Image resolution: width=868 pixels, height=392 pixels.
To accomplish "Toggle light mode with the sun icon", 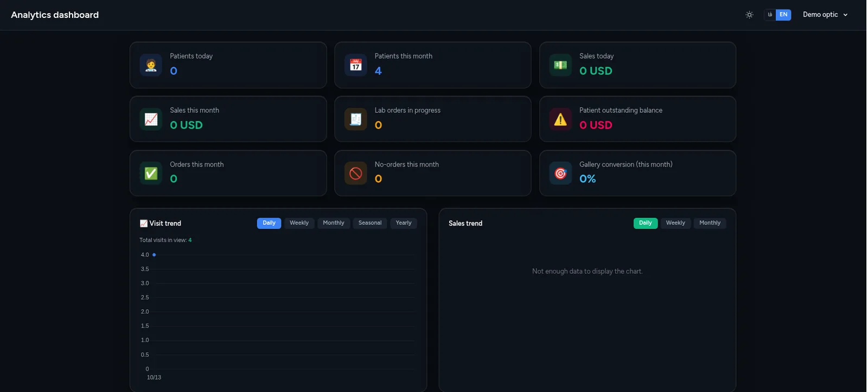I will pyautogui.click(x=749, y=15).
